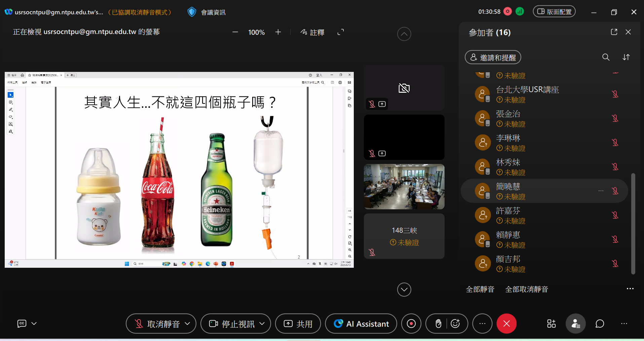Open the layout configuration button
The height and width of the screenshot is (341, 644).
click(x=554, y=11)
